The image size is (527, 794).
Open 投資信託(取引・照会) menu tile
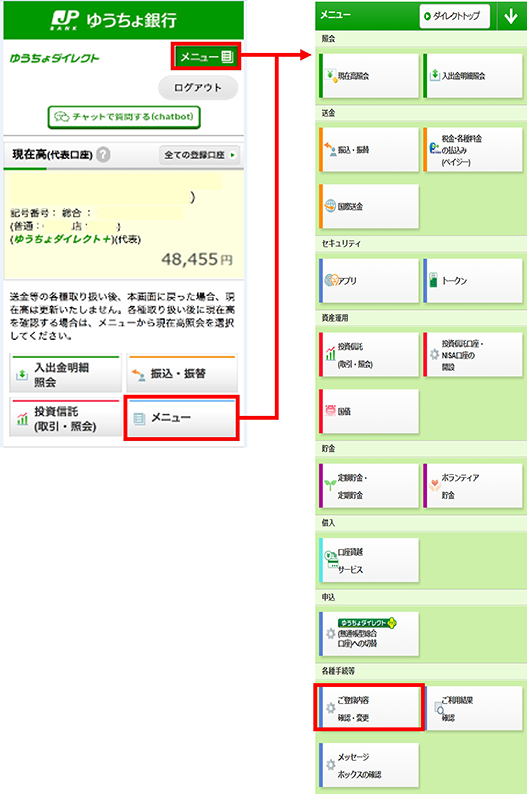click(369, 354)
